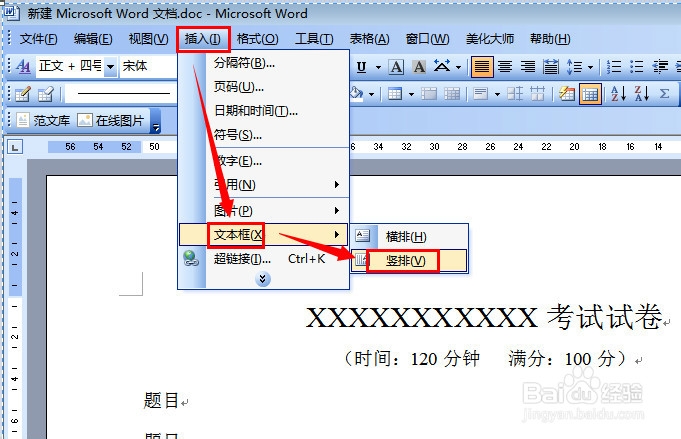
Task: Open the 窗口(W) menu
Action: 427,39
